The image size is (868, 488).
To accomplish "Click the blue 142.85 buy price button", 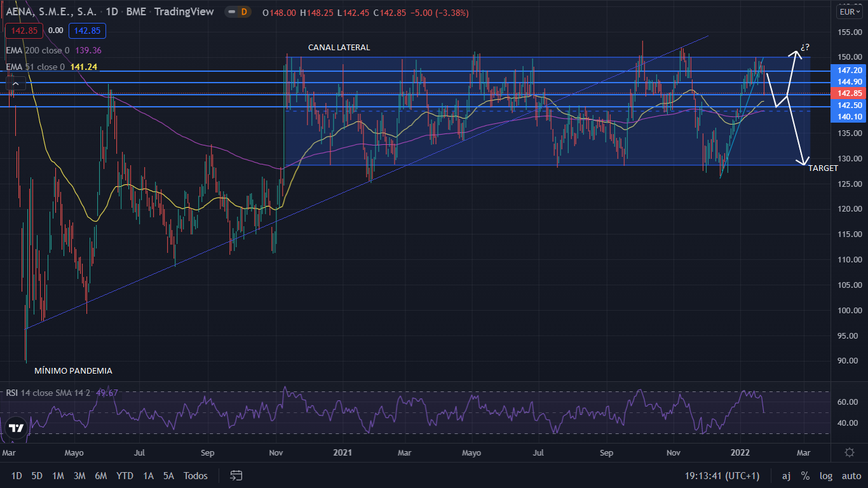I will (x=88, y=30).
